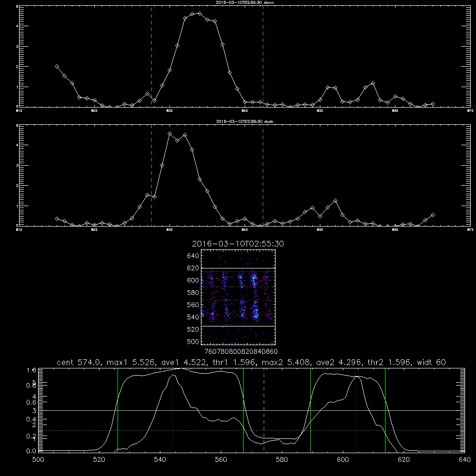Click the blue dotted threshold line in bottom plot

click(251, 430)
